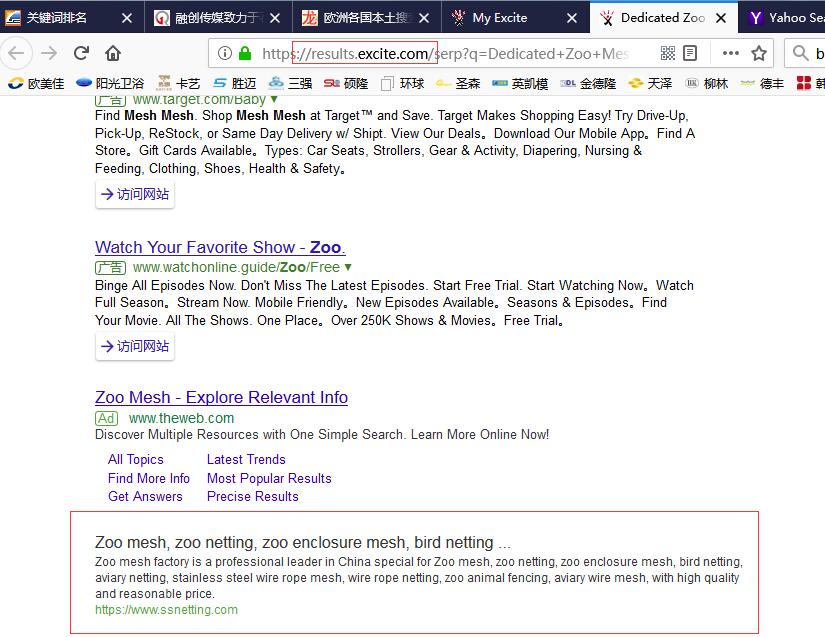The height and width of the screenshot is (637, 825).
Task: Click the 访问网站 button under Watch Zoo ad
Action: coord(135,347)
